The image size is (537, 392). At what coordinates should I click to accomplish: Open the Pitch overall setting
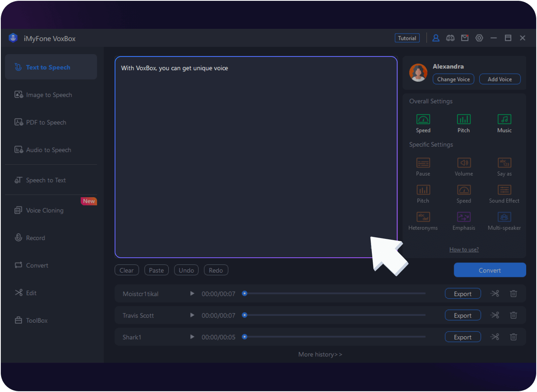(464, 123)
